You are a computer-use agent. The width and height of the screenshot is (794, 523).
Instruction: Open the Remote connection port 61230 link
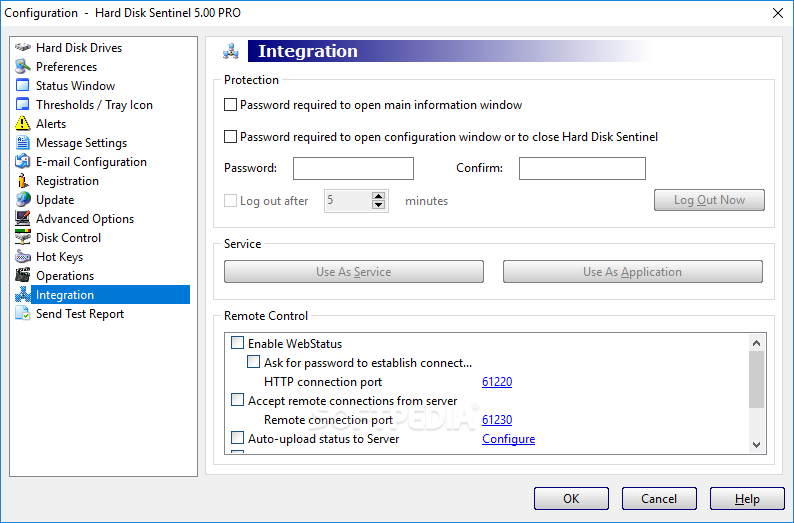[x=497, y=420]
